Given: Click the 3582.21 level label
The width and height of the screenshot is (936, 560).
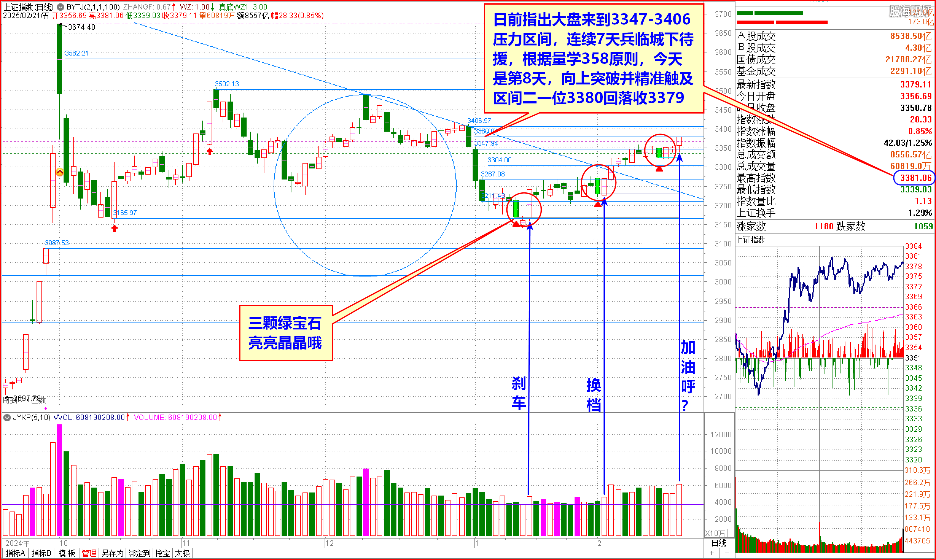Looking at the screenshot, I should (77, 53).
